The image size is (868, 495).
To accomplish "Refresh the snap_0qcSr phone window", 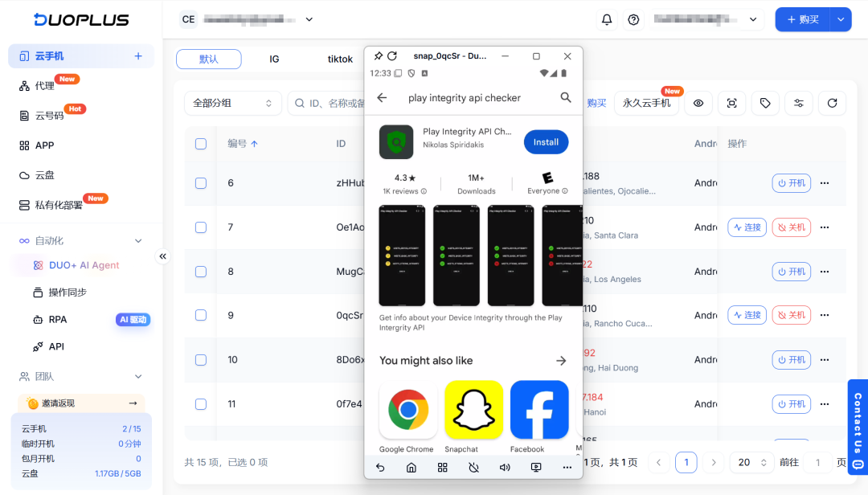I will [392, 56].
